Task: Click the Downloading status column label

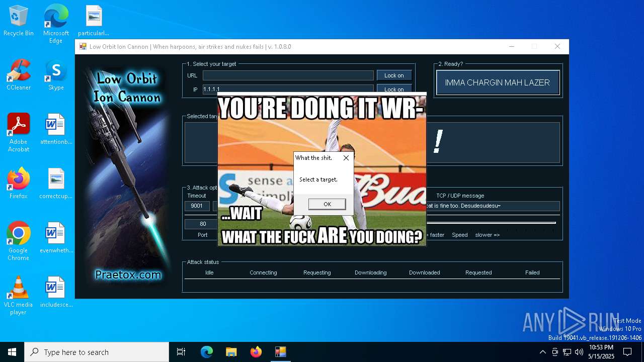Action: (371, 273)
